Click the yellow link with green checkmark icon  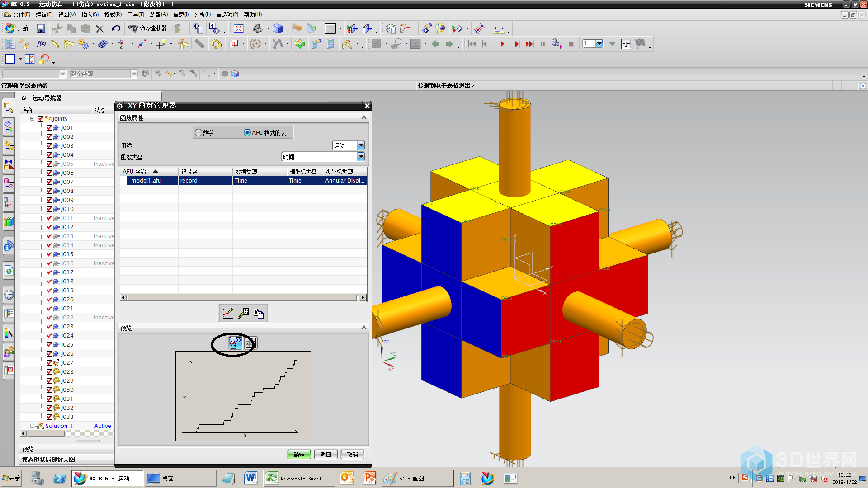(x=299, y=44)
